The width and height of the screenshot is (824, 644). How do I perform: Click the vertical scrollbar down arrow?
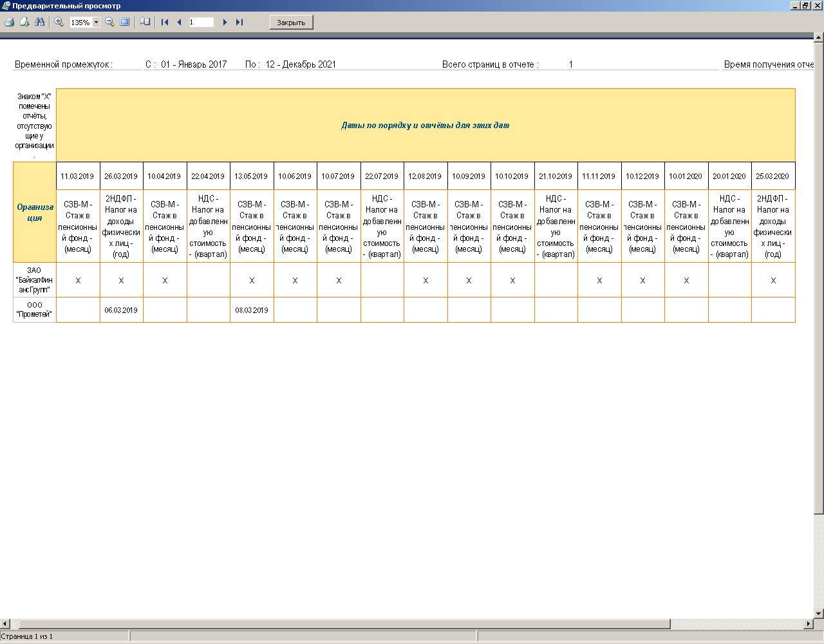[x=819, y=614]
